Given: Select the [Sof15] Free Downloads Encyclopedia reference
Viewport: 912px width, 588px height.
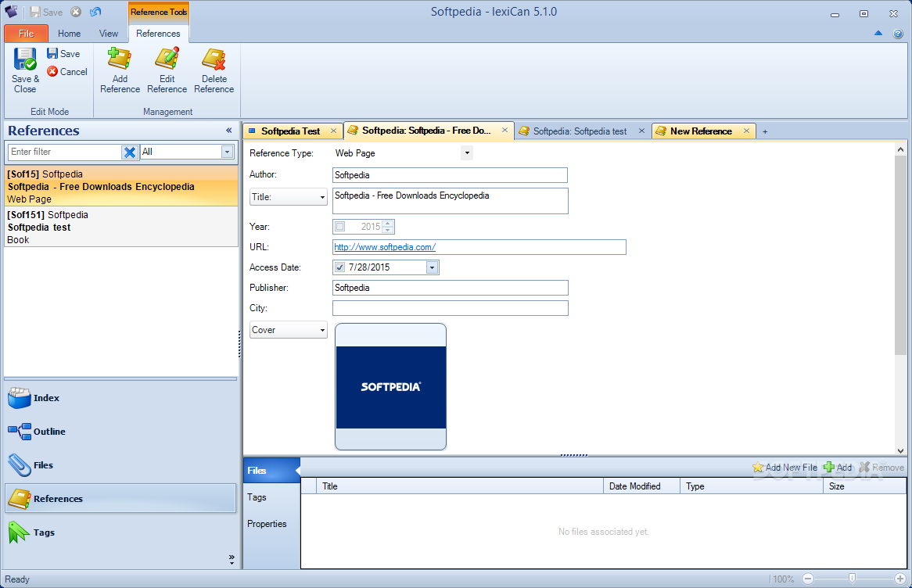Looking at the screenshot, I should [x=121, y=186].
